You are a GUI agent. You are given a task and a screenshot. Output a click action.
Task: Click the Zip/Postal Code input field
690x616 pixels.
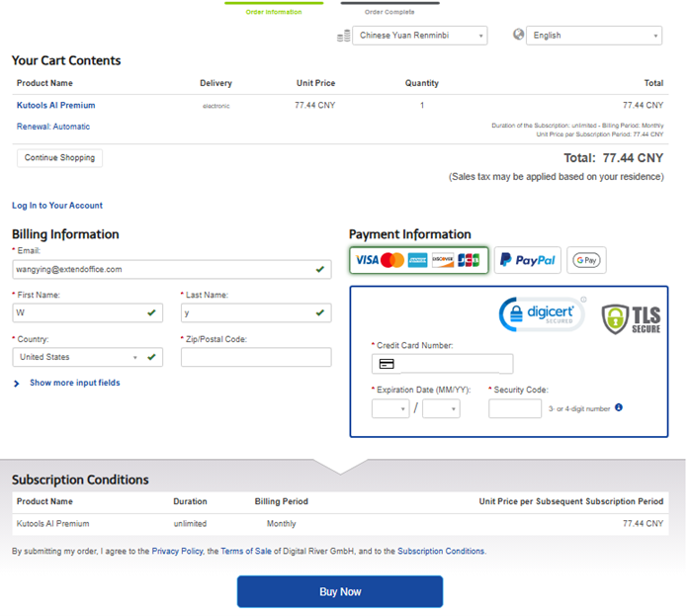point(256,357)
